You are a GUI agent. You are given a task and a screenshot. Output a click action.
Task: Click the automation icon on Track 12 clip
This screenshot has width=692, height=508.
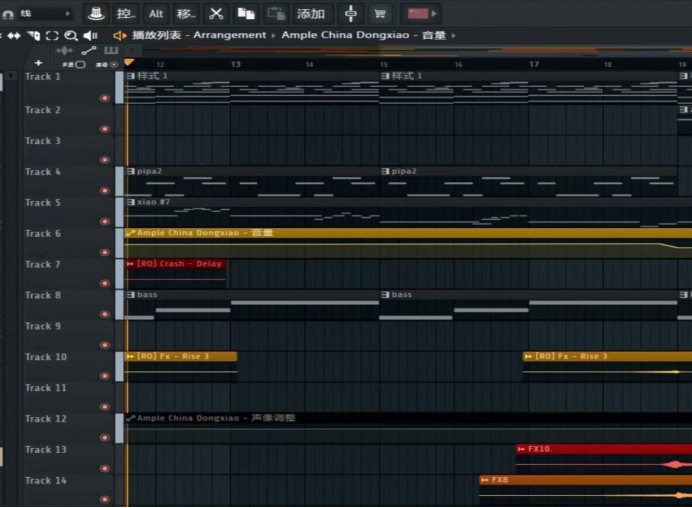130,418
